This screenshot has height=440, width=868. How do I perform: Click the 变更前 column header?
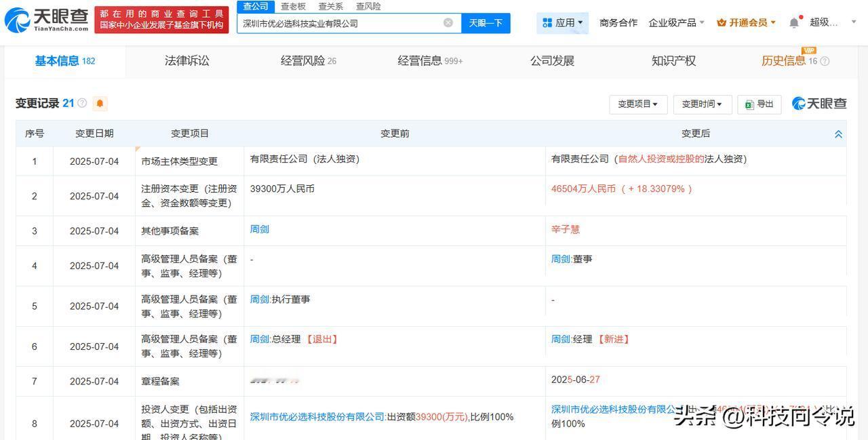[x=395, y=134]
